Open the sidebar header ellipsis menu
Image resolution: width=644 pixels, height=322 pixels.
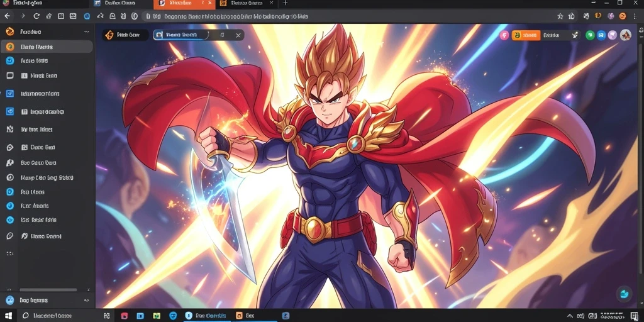click(87, 31)
